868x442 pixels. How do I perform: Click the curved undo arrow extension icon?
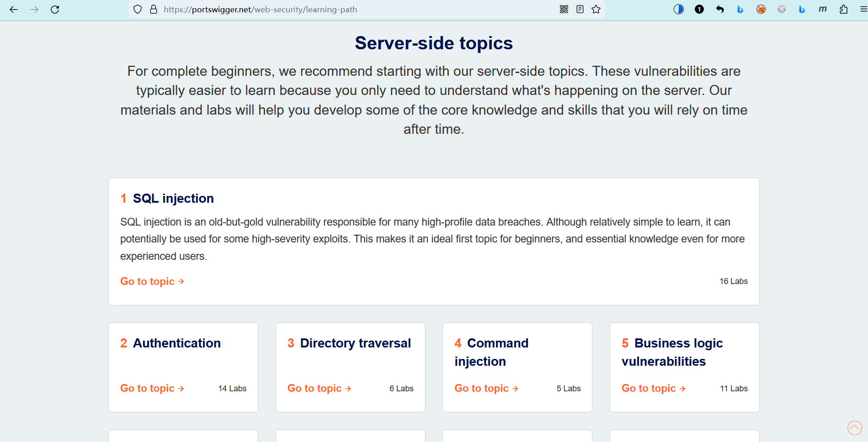coord(720,9)
